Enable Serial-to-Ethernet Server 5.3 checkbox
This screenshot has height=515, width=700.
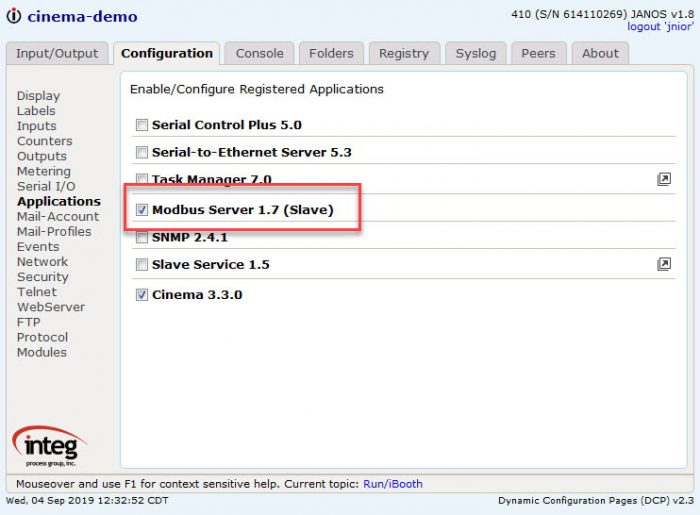[x=142, y=153]
